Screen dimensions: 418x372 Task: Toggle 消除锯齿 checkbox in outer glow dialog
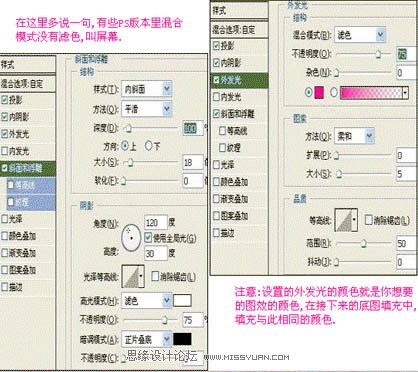369,220
